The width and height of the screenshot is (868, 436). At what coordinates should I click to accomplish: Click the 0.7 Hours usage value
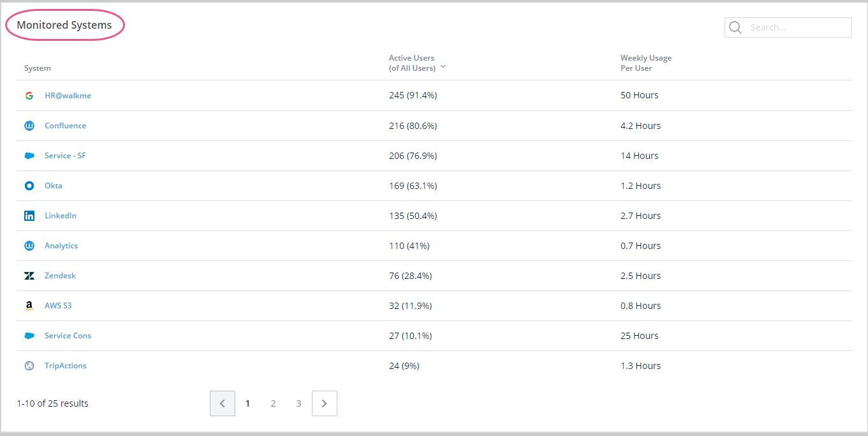[x=640, y=246]
